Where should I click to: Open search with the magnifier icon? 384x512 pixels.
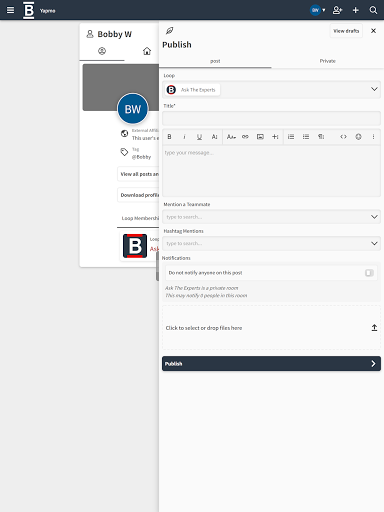(373, 10)
